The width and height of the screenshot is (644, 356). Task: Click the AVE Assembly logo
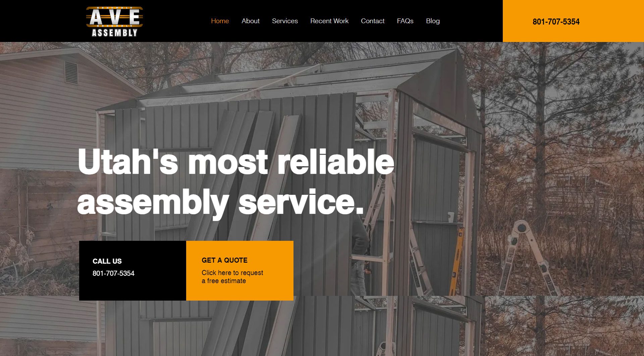click(114, 21)
